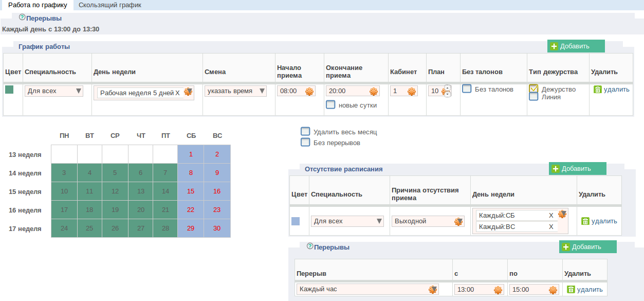
Task: Open Кабинет picker icon
Action: tap(412, 92)
